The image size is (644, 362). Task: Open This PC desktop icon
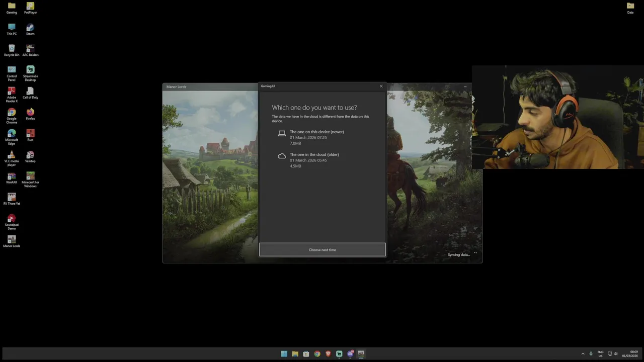pyautogui.click(x=12, y=29)
